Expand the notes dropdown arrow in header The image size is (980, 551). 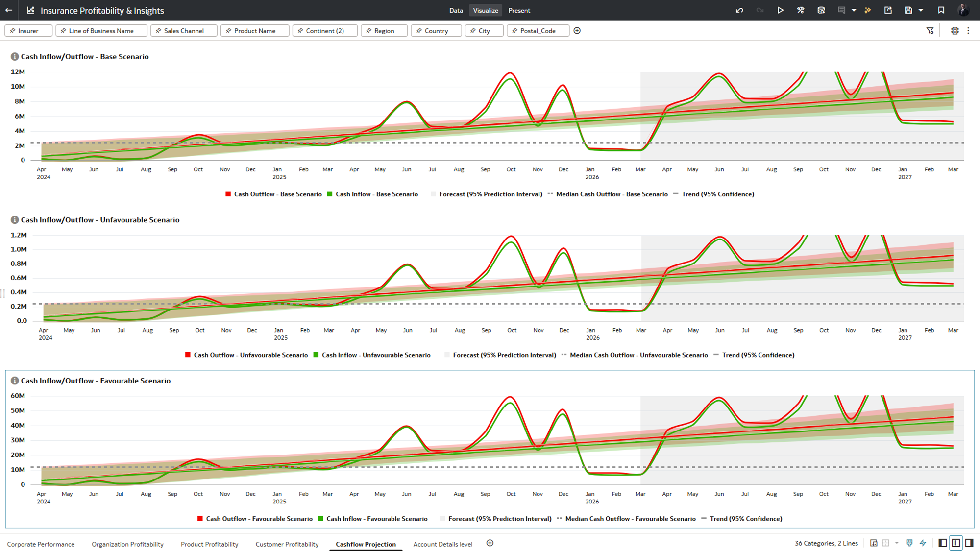tap(854, 10)
